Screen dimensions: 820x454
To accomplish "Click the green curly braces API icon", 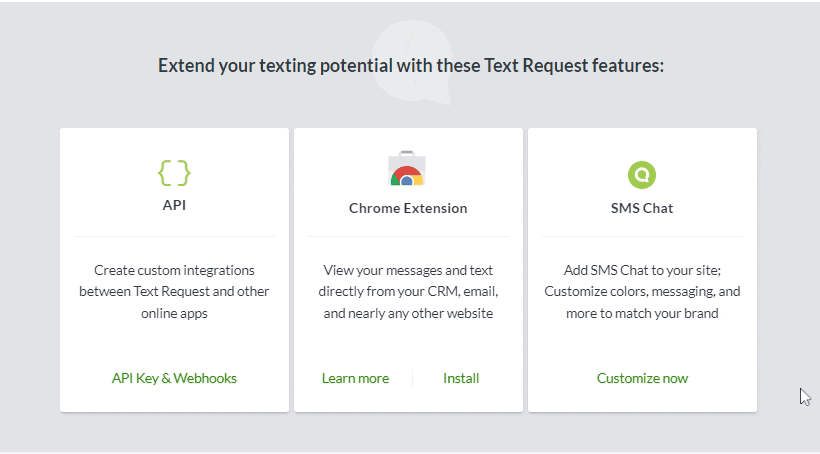I will click(174, 173).
